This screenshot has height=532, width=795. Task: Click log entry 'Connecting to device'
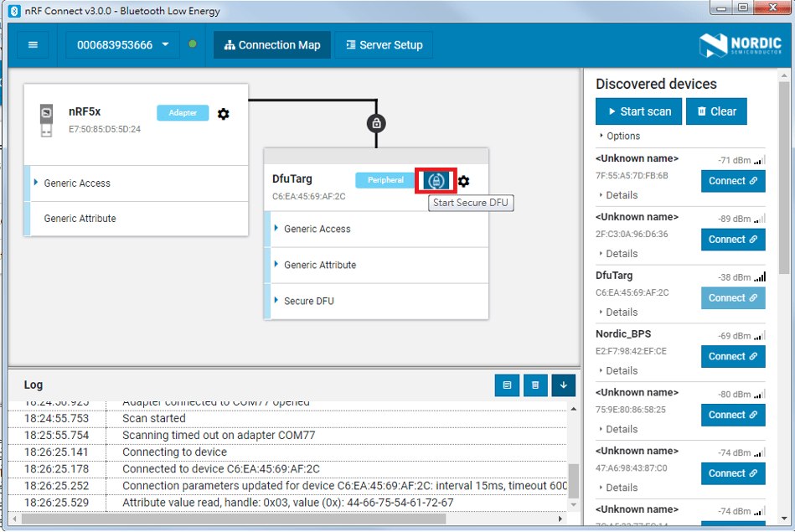174,452
